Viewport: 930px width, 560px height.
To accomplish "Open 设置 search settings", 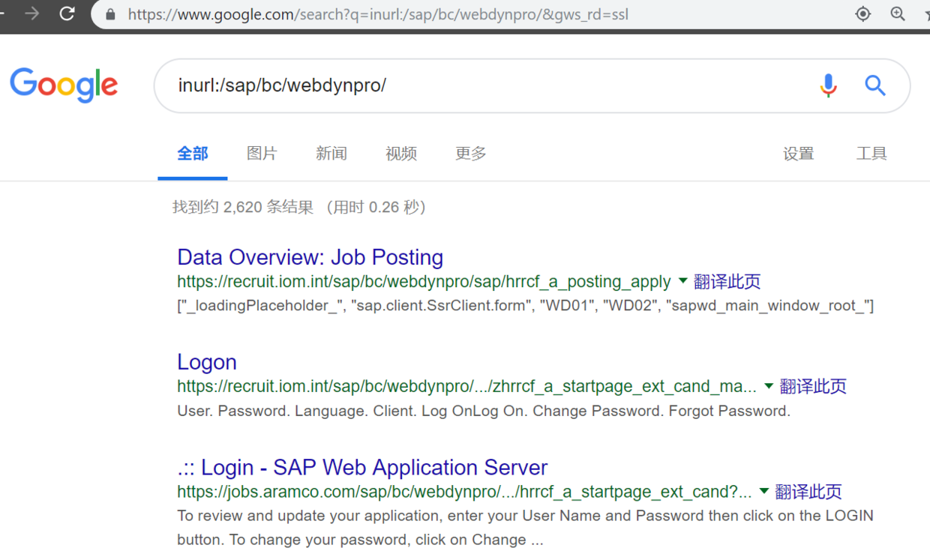I will tap(799, 154).
